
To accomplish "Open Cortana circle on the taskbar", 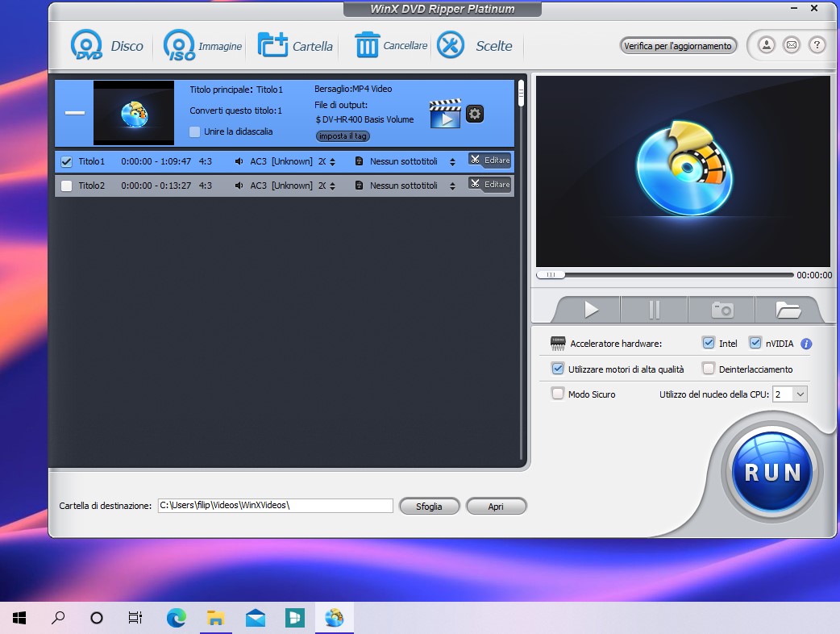I will pos(97,618).
